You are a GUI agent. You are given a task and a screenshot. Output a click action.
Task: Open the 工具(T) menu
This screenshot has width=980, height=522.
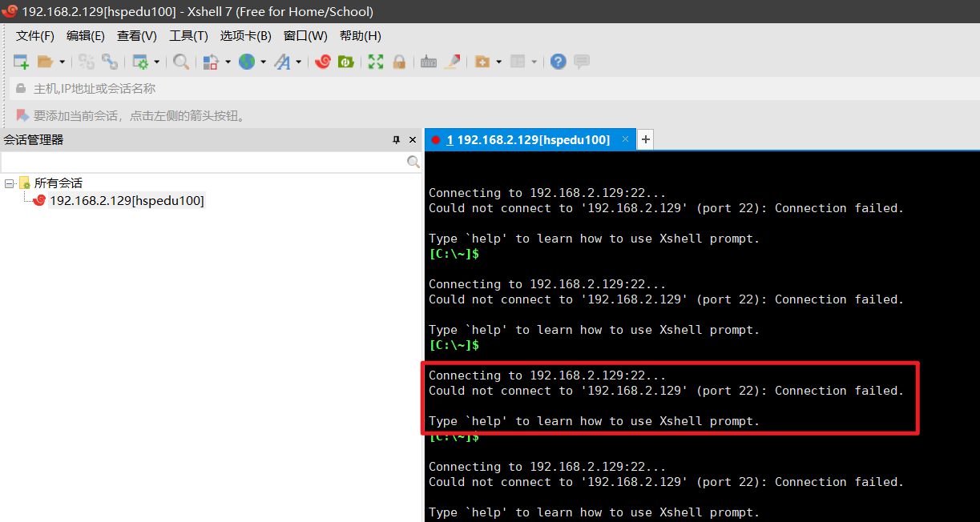[188, 36]
